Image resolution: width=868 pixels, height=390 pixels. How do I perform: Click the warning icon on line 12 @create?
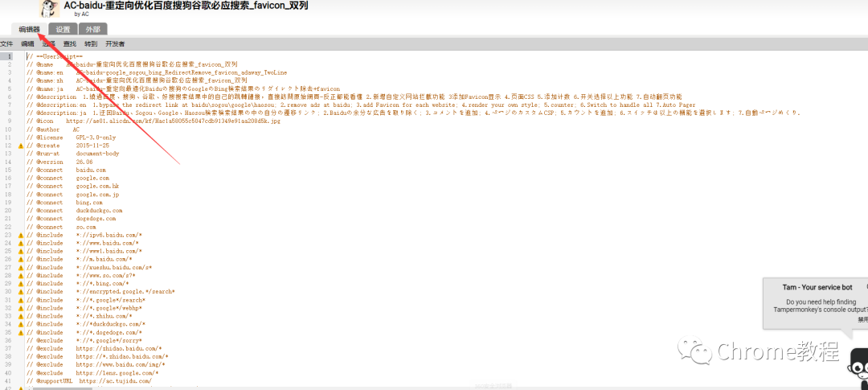pos(21,145)
